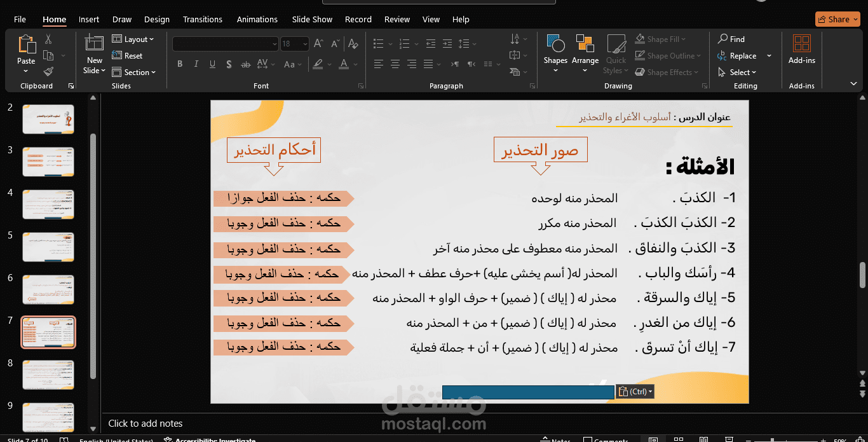Switch to Transitions tab
868x442 pixels.
coord(203,19)
